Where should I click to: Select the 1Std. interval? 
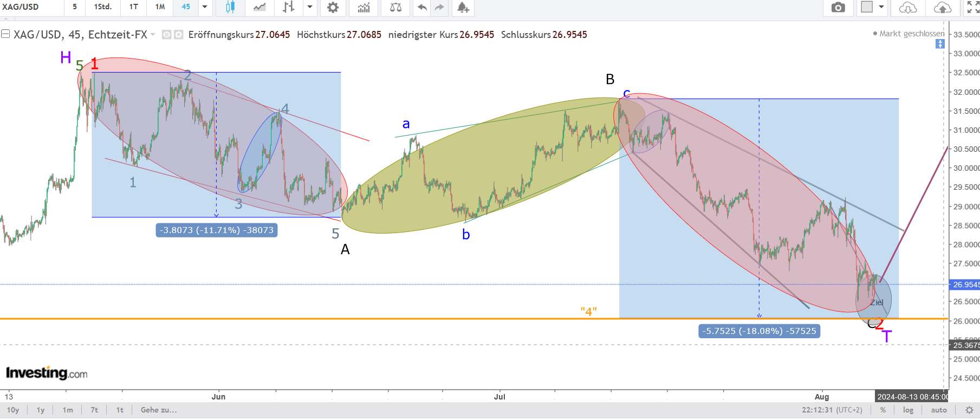(x=102, y=7)
